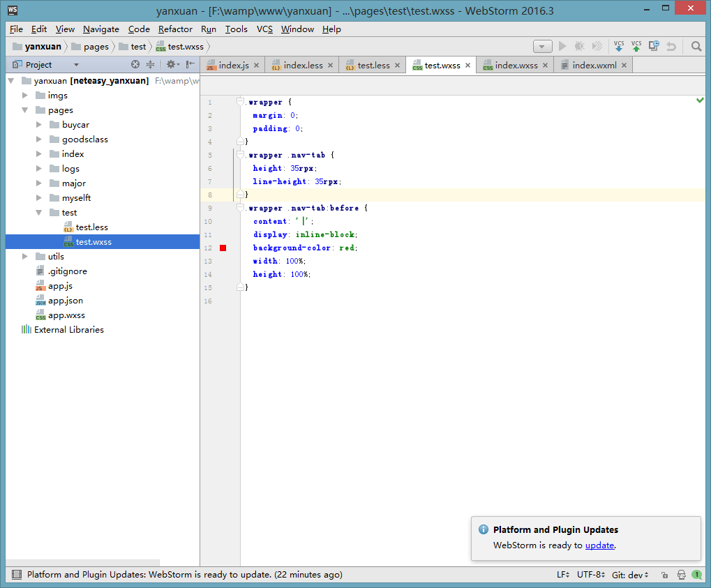Fold the .wrapper block at line 1

tap(240, 102)
